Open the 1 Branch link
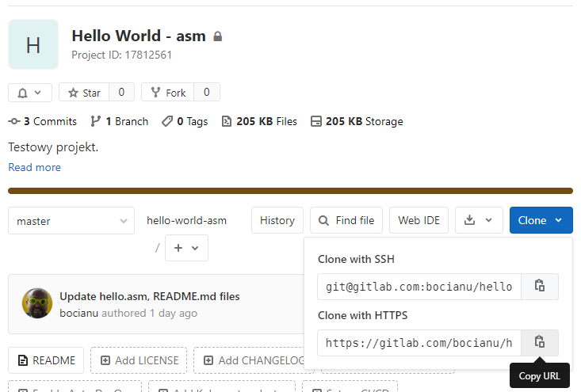The width and height of the screenshot is (581, 392). click(x=120, y=121)
